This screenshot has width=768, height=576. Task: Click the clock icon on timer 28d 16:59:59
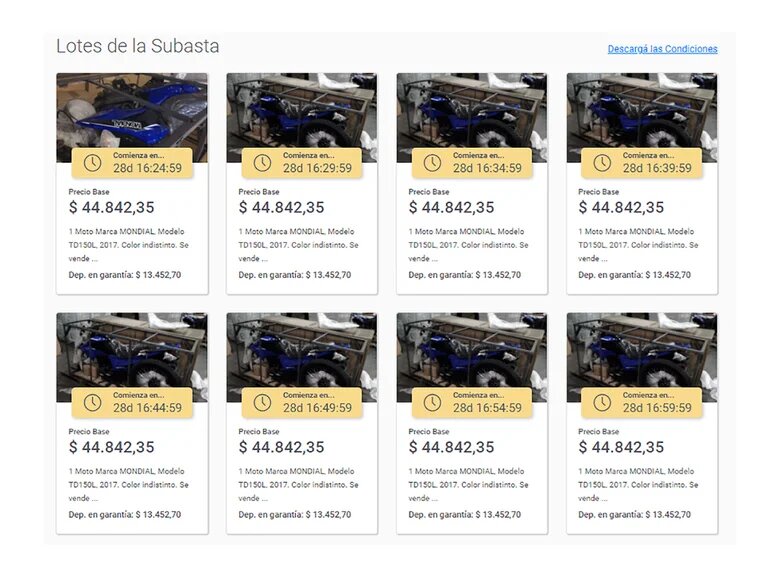pos(602,403)
